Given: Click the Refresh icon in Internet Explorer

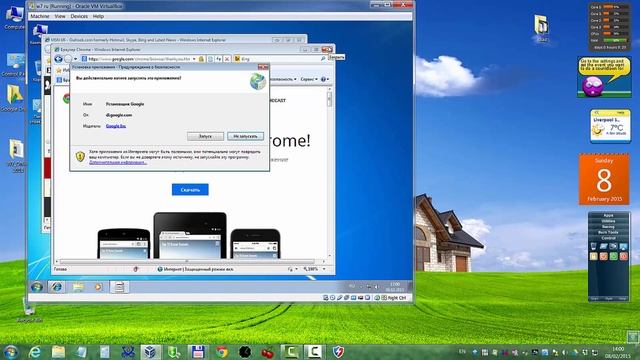Looking at the screenshot, I should point(218,59).
